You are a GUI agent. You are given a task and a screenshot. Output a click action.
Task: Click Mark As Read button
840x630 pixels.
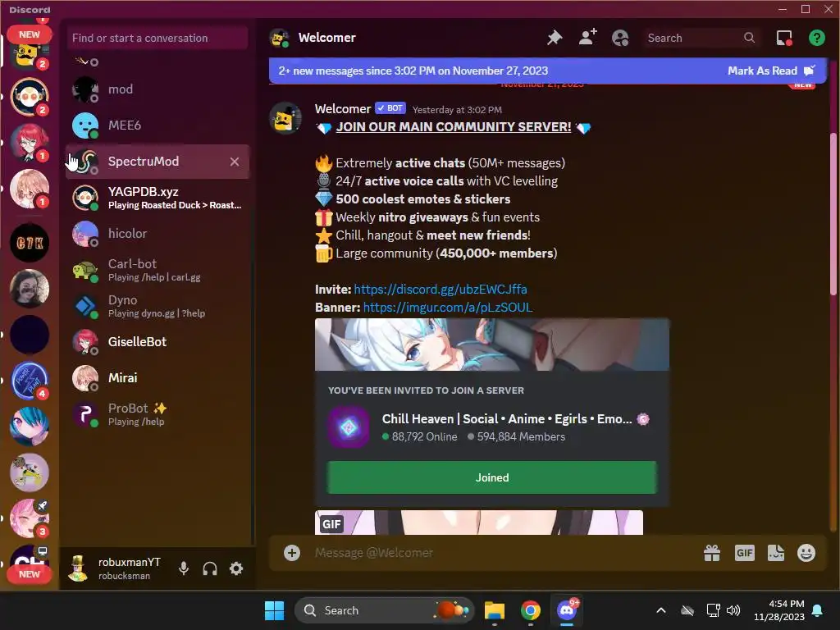coord(771,71)
